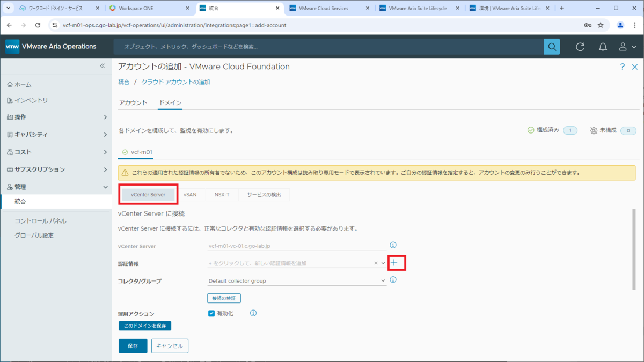Select ドメイン tab
Viewport: 644px width, 362px height.
(170, 102)
